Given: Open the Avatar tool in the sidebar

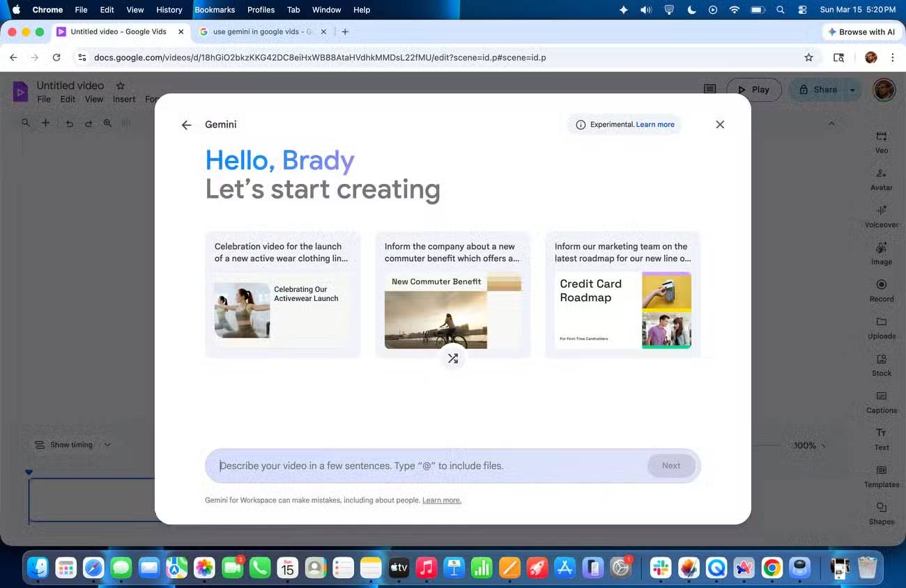Looking at the screenshot, I should (882, 179).
